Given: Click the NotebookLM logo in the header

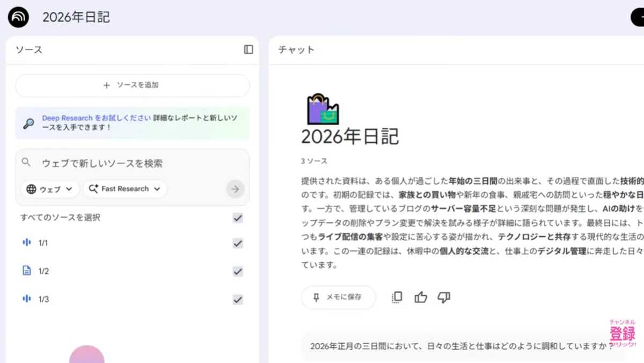Looking at the screenshot, I should coord(18,17).
